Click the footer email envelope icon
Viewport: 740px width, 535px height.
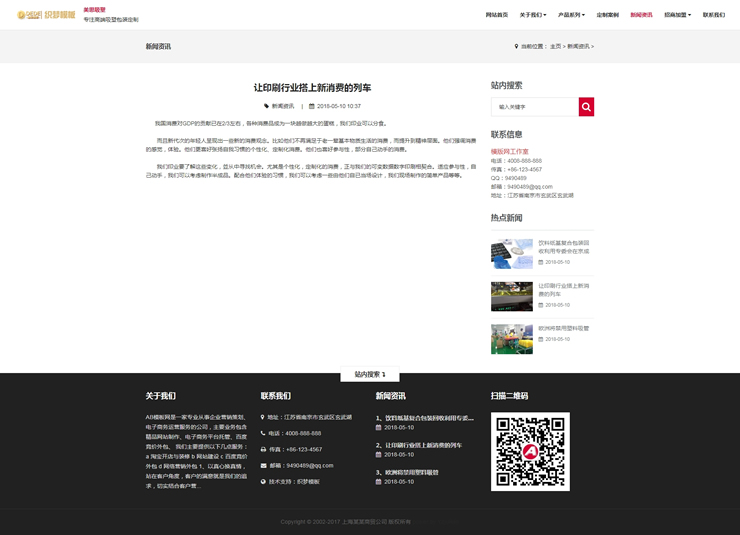[263, 465]
